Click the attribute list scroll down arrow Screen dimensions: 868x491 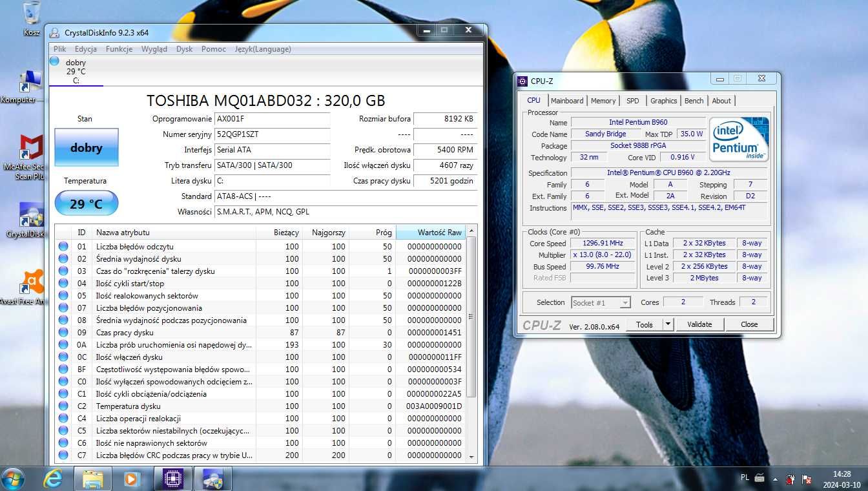[x=471, y=456]
